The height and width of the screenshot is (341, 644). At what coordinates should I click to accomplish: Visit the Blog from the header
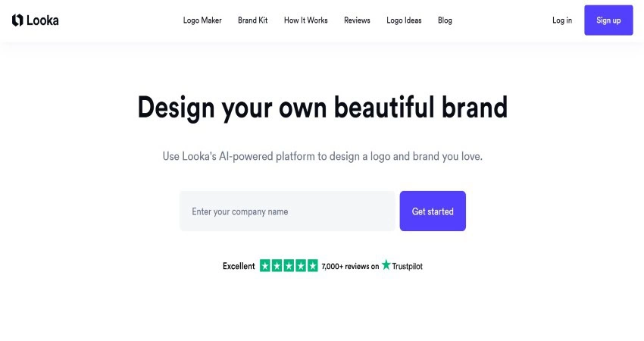445,20
